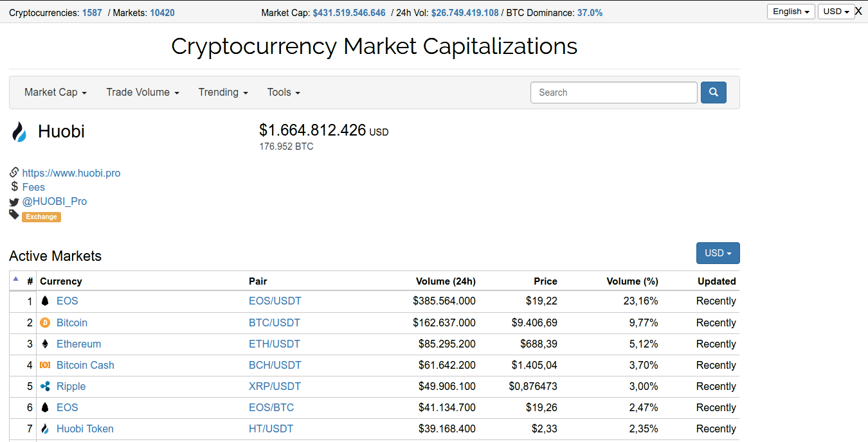Sort by the Currency column header
Screen dimensions: 868x442
(x=61, y=281)
